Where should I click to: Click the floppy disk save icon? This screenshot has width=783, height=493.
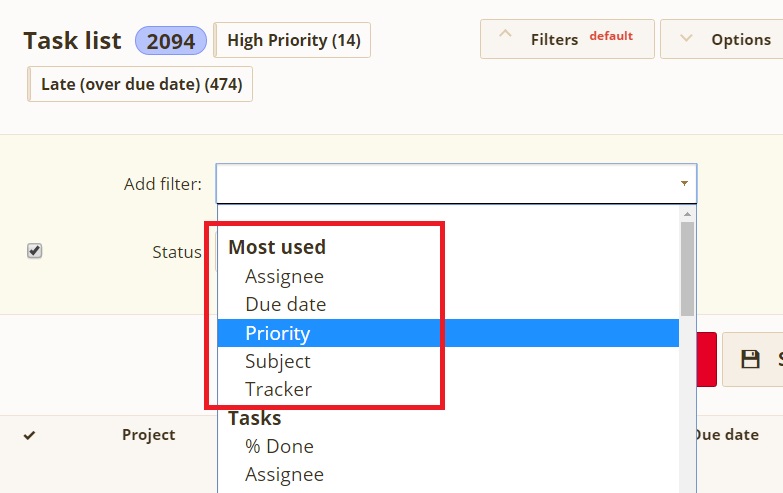[x=750, y=360]
